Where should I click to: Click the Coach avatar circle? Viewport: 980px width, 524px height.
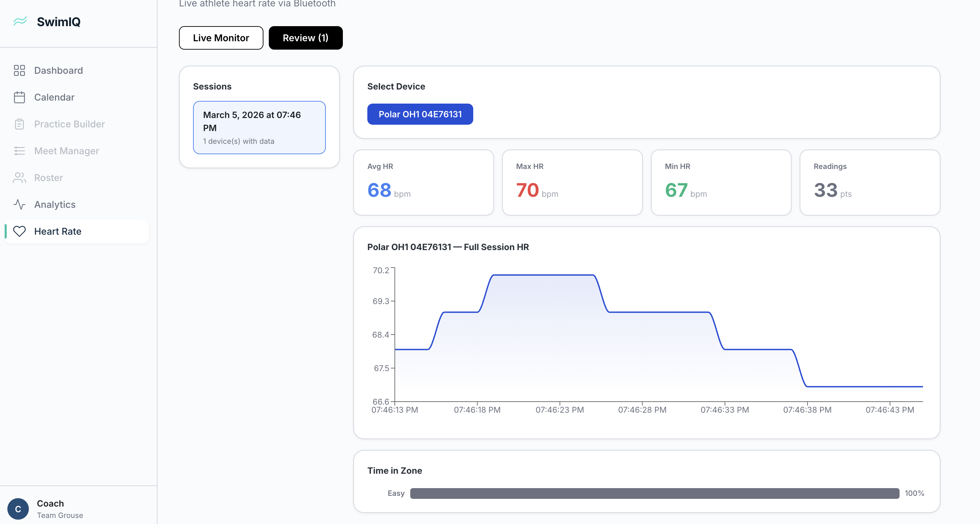click(18, 509)
